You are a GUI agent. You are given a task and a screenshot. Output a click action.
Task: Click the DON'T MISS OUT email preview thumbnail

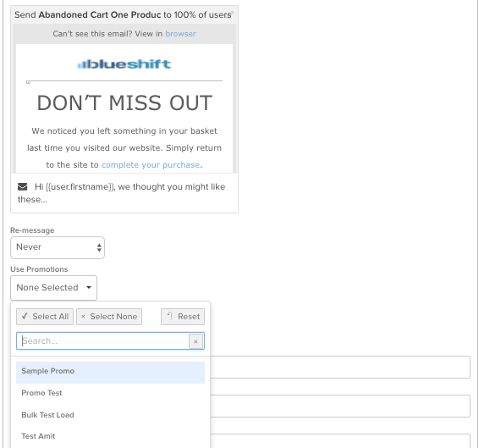[124, 98]
